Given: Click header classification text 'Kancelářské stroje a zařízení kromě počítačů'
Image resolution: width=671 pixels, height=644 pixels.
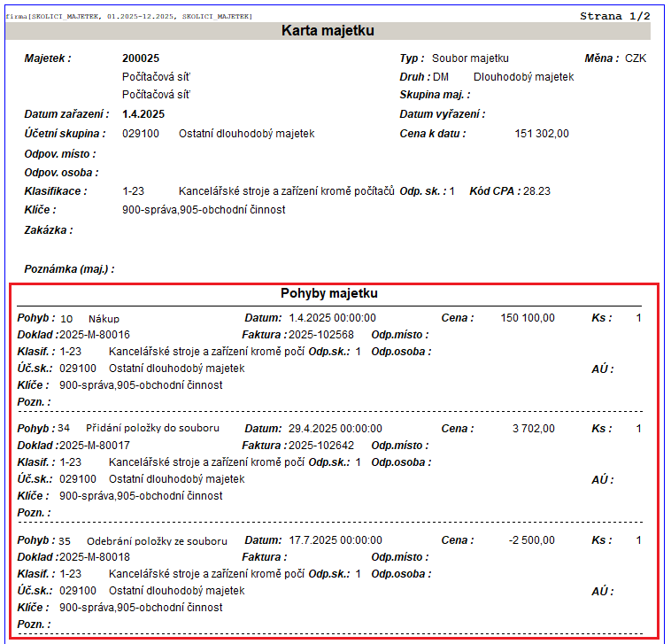Looking at the screenshot, I should [286, 191].
